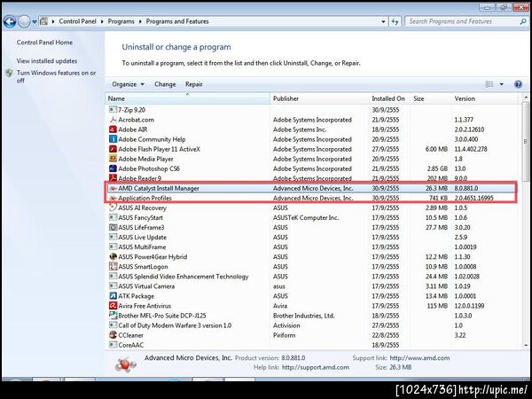Screen dimensions: 532x399
Task: Click the Adobe Media Player icon
Action: tap(113, 159)
